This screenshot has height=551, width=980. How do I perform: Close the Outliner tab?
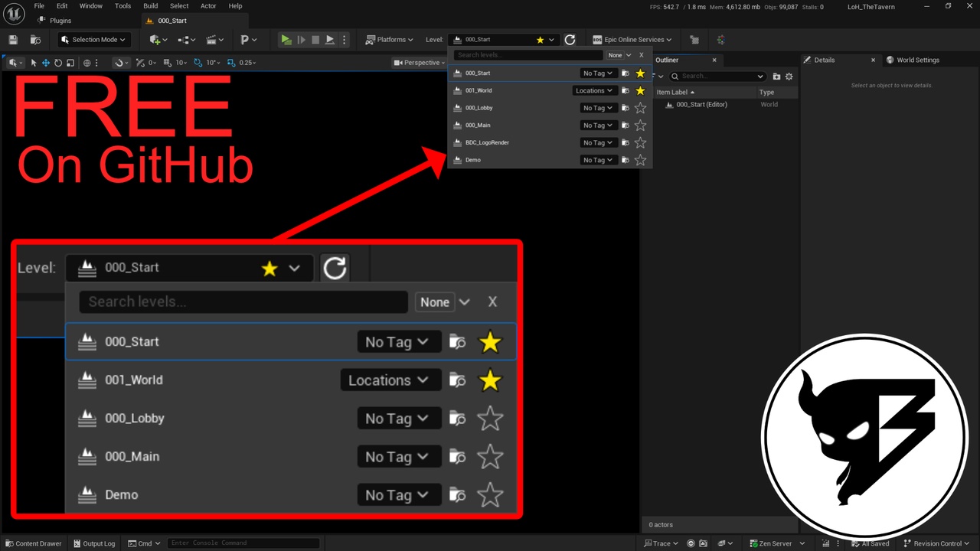(714, 60)
